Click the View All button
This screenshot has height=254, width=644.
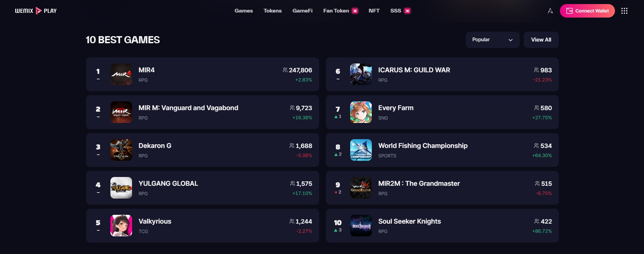pyautogui.click(x=541, y=40)
